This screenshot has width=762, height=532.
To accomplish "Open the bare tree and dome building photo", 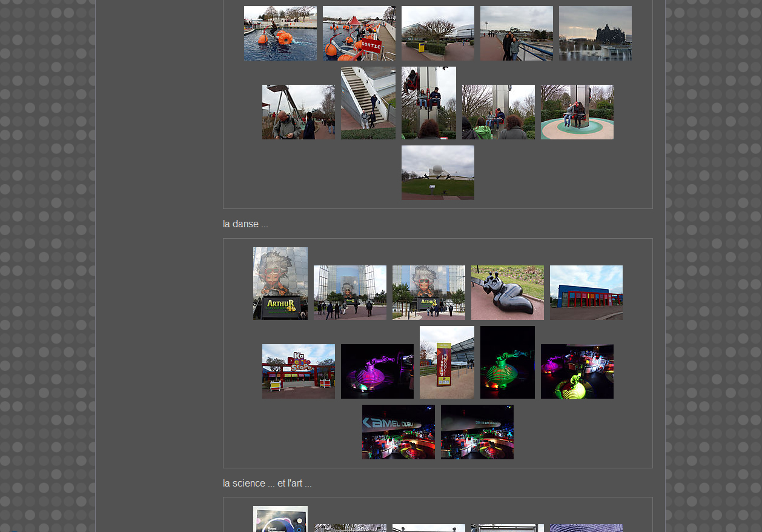I will tap(437, 33).
